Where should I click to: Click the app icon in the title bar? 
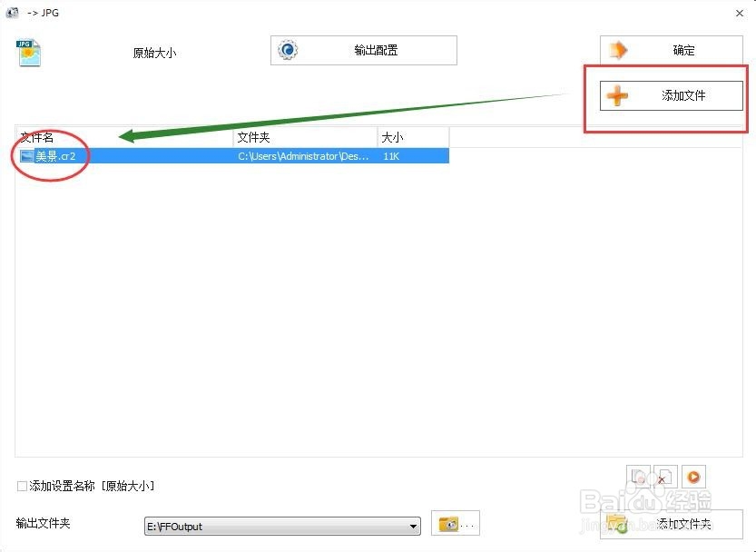point(12,13)
